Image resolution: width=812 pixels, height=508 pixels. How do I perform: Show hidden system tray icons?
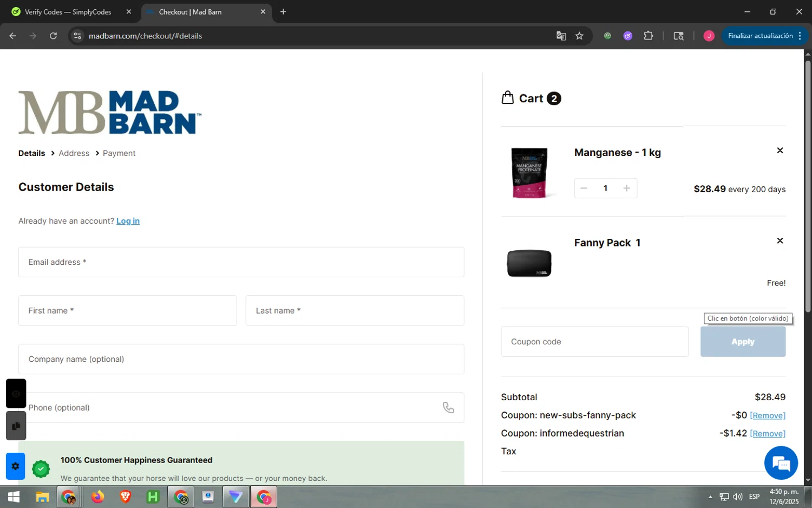[x=710, y=497]
